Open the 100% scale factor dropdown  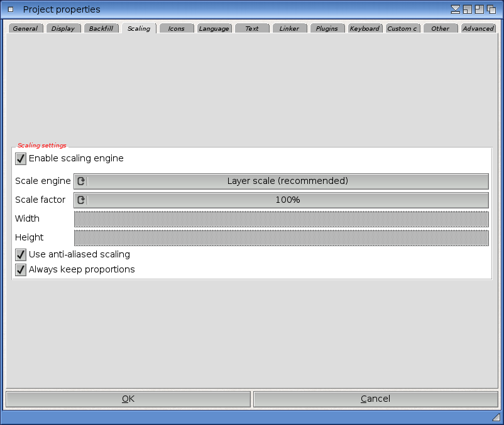tap(287, 200)
